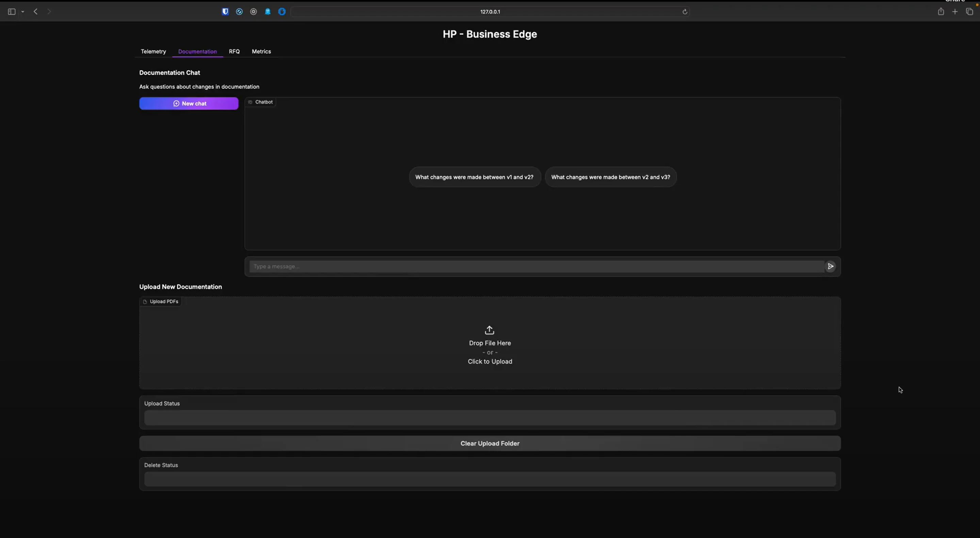Choose 'changes between v1 and v2' suggestion
Image resolution: width=980 pixels, height=538 pixels.
[474, 177]
